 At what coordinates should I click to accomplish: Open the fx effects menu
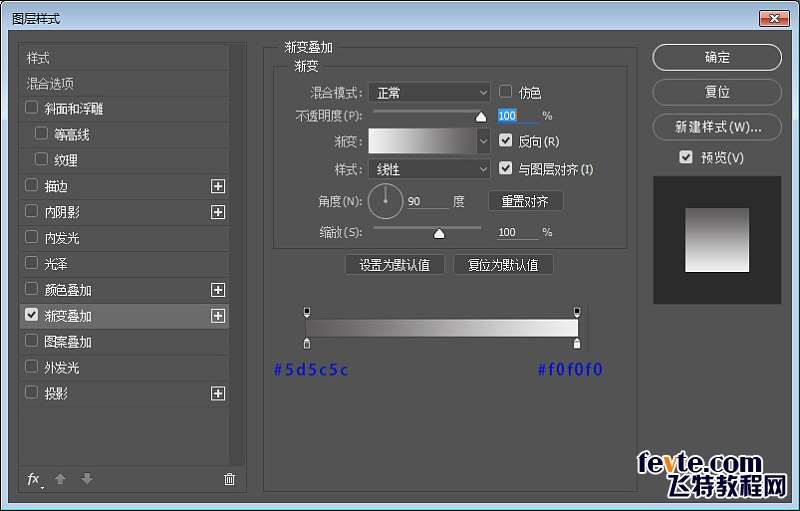tap(34, 479)
